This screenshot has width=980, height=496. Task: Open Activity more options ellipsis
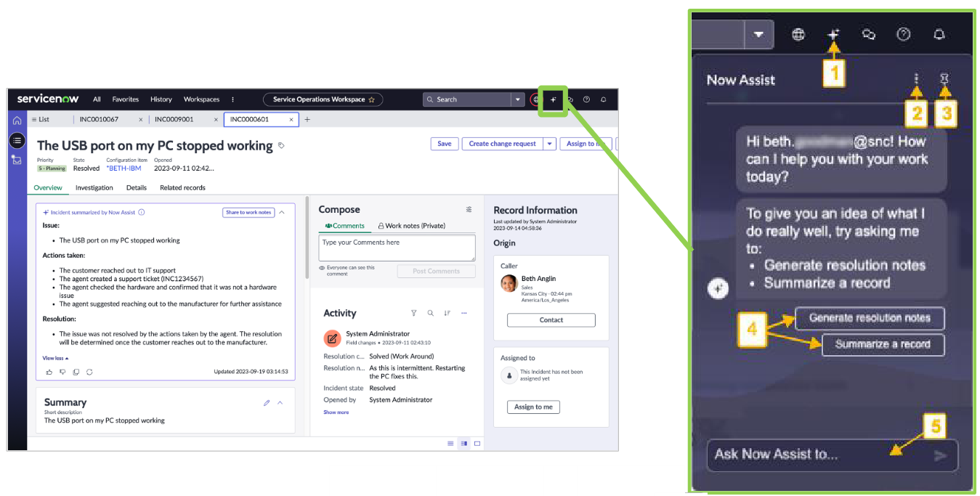click(464, 313)
